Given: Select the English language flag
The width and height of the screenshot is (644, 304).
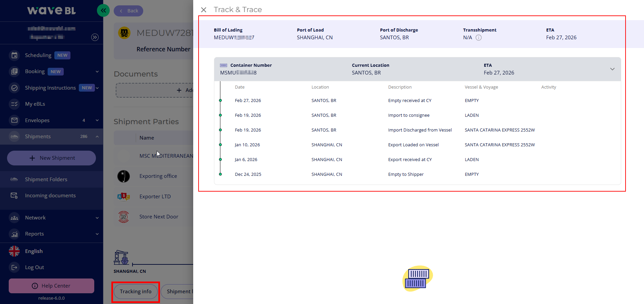Looking at the screenshot, I should click(14, 251).
